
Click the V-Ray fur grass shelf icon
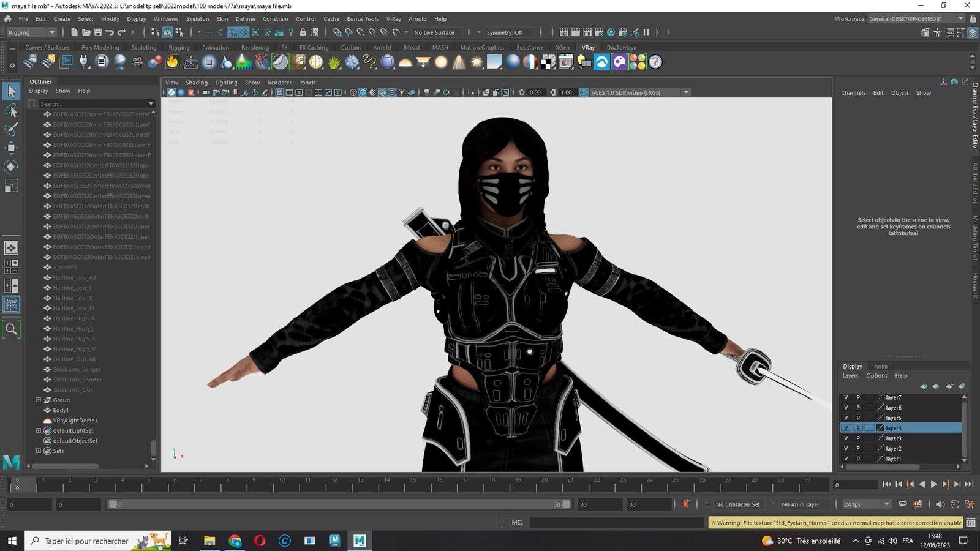334,62
